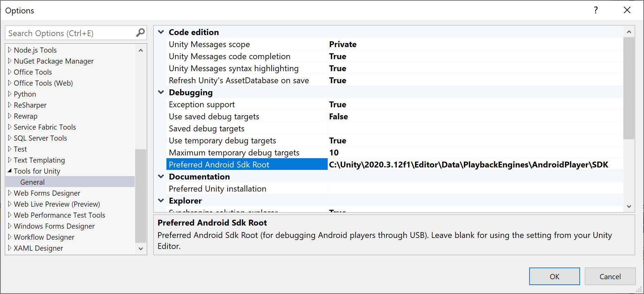This screenshot has height=294, width=644.
Task: Collapse the Documentation section chevron
Action: click(161, 177)
